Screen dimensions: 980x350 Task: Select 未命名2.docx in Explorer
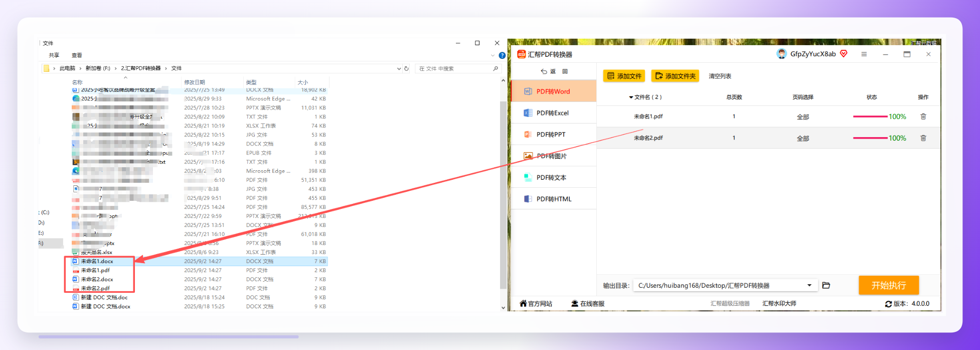click(97, 279)
